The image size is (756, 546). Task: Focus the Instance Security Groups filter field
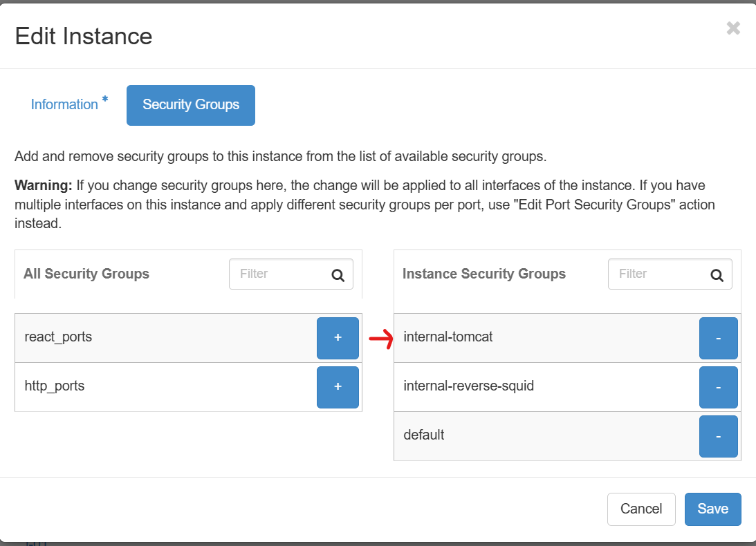pos(670,274)
